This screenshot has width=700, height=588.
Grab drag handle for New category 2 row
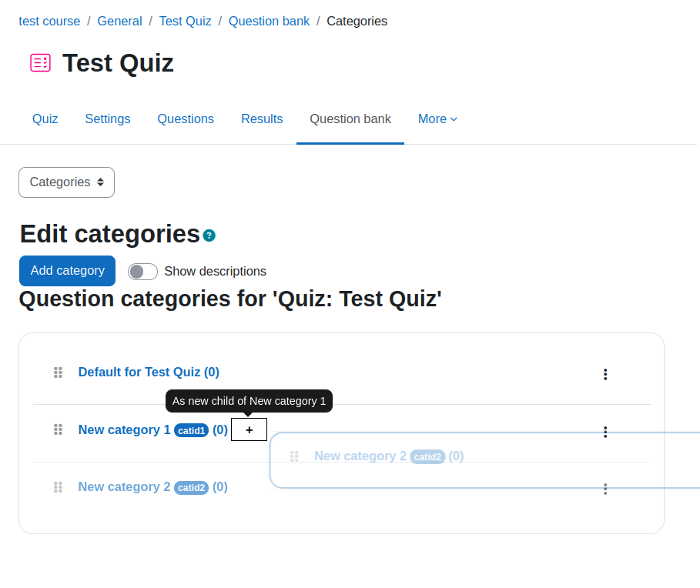(x=58, y=486)
